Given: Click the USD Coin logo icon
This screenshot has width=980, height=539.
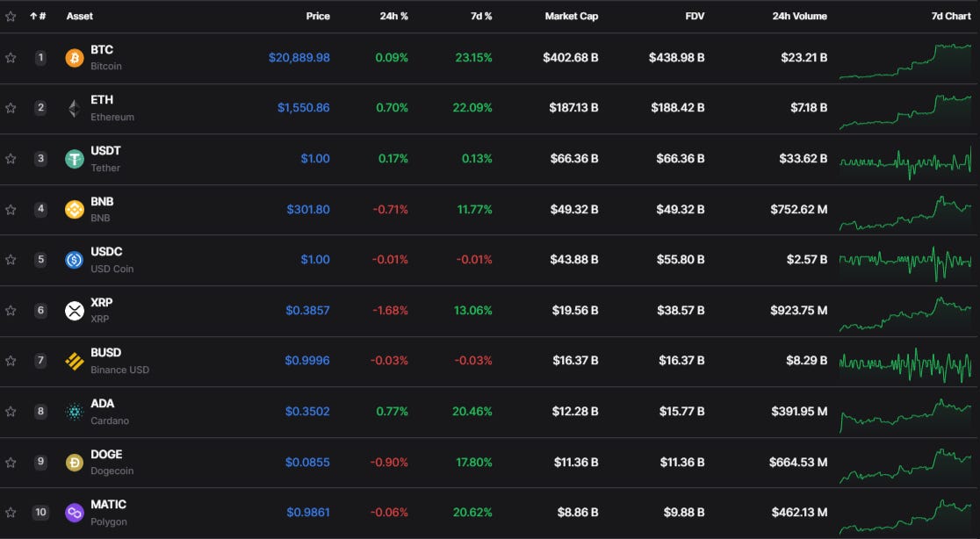Looking at the screenshot, I should pos(75,260).
